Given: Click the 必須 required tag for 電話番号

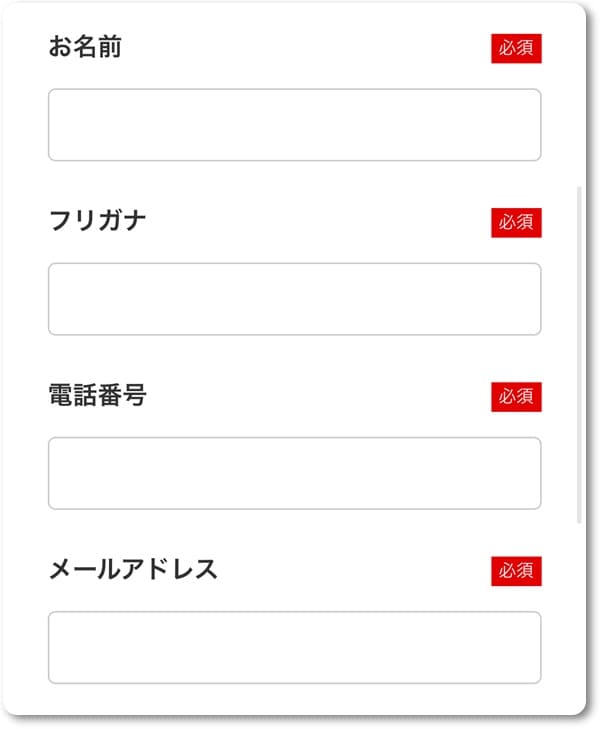Looking at the screenshot, I should (516, 396).
